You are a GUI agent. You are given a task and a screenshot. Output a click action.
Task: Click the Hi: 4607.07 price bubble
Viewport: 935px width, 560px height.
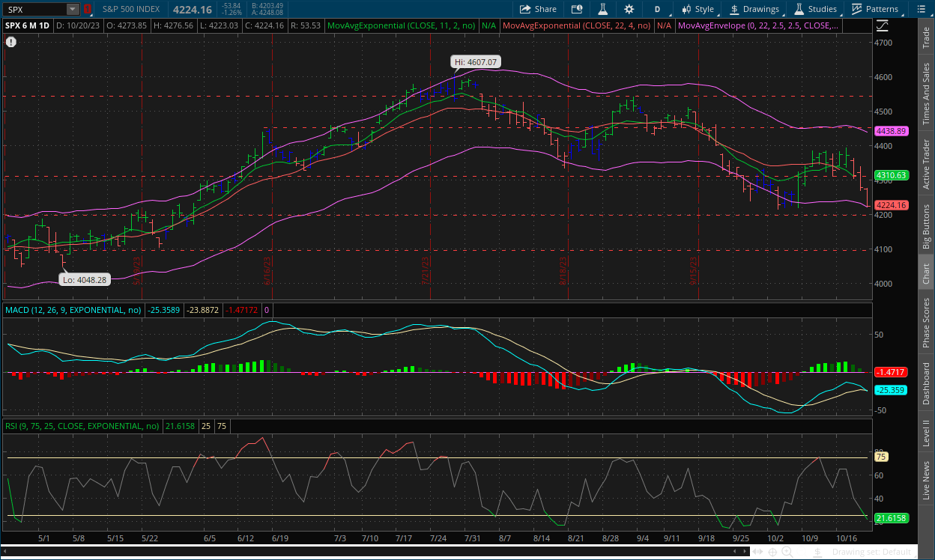click(x=475, y=62)
